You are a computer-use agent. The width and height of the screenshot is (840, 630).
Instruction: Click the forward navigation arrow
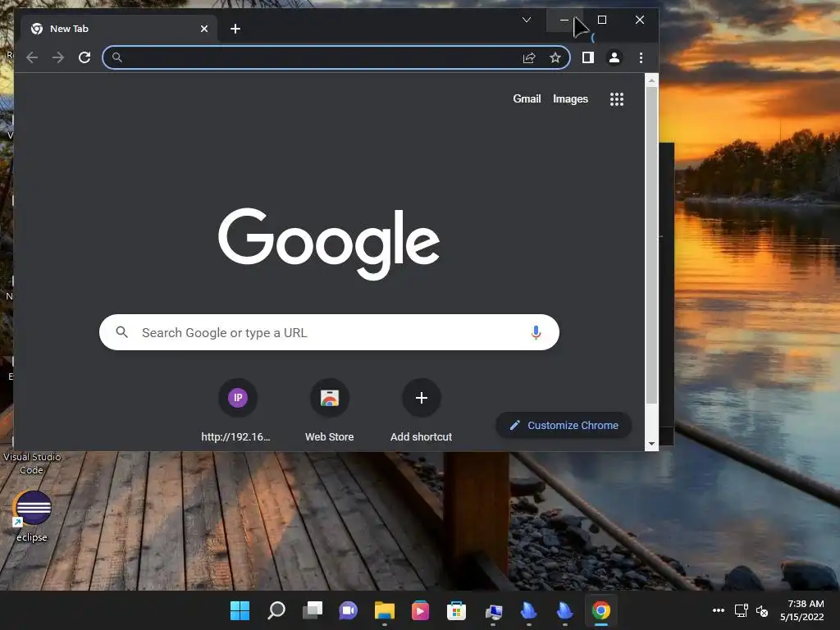pos(58,57)
